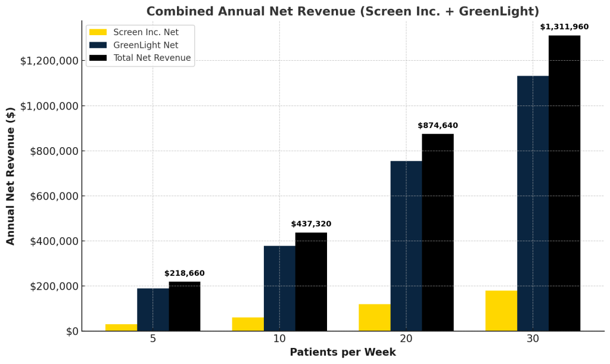
Task: Click the 'Patients per Week' x-axis label
Action: [x=343, y=352]
